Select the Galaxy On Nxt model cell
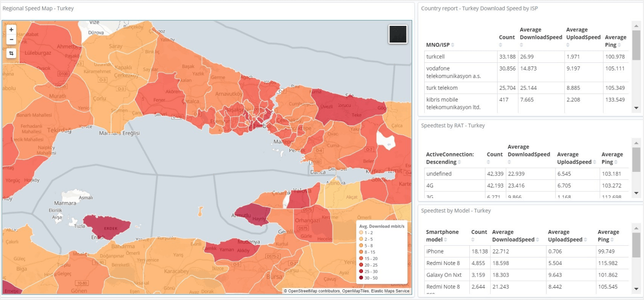This screenshot has width=644, height=300. click(447, 275)
